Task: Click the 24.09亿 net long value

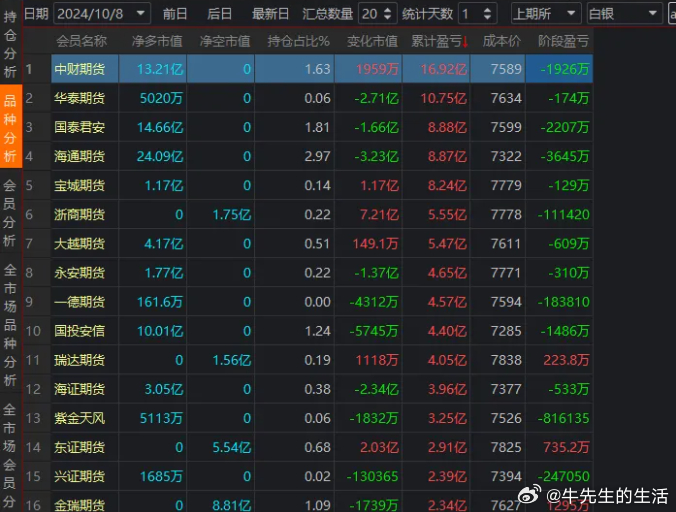Action: tap(160, 156)
